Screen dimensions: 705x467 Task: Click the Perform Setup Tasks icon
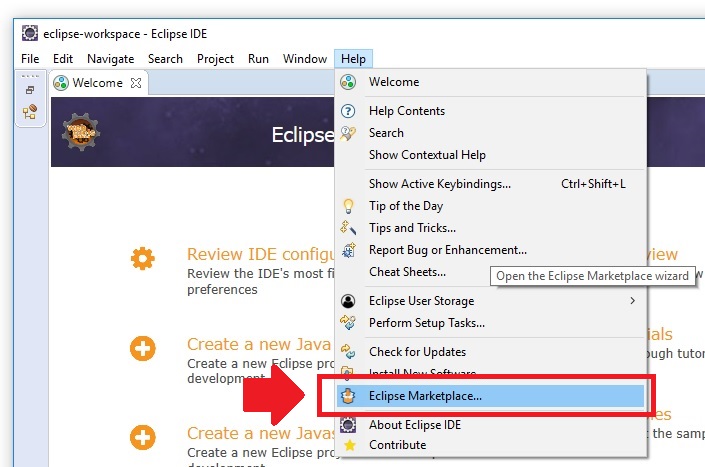coord(348,323)
